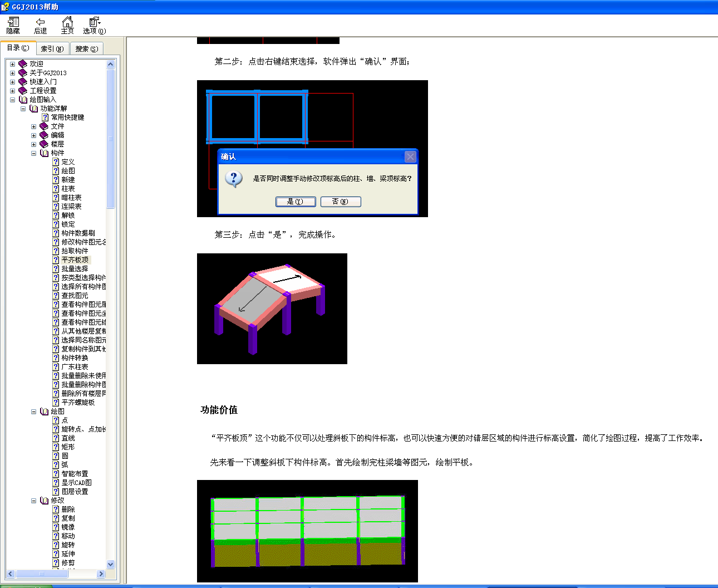Open the 连梁表 help topic
Image resolution: width=718 pixels, height=588 pixels.
tap(71, 207)
